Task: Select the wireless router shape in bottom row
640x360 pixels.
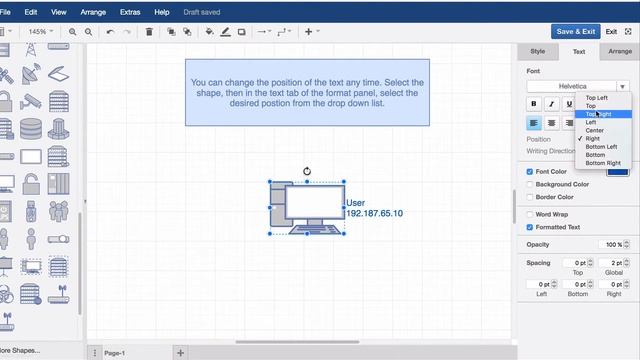Action: [x=58, y=294]
